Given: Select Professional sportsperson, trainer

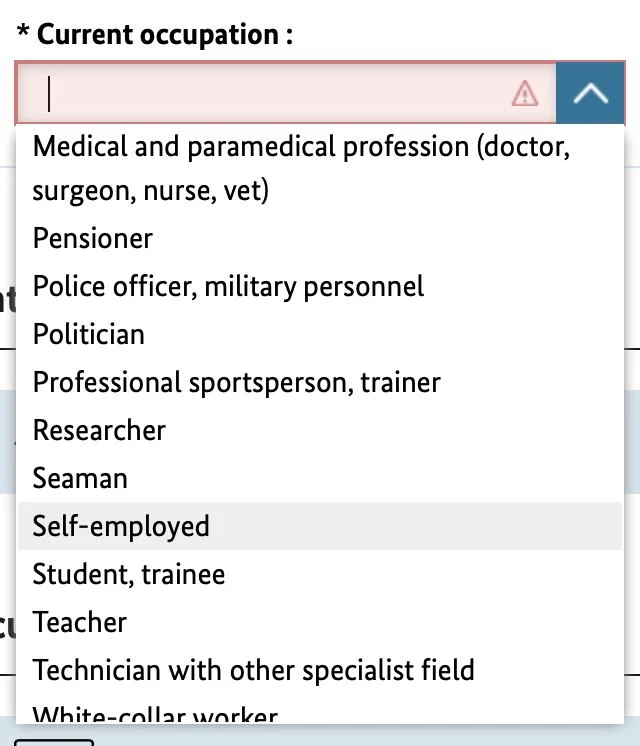Looking at the screenshot, I should click(236, 382).
